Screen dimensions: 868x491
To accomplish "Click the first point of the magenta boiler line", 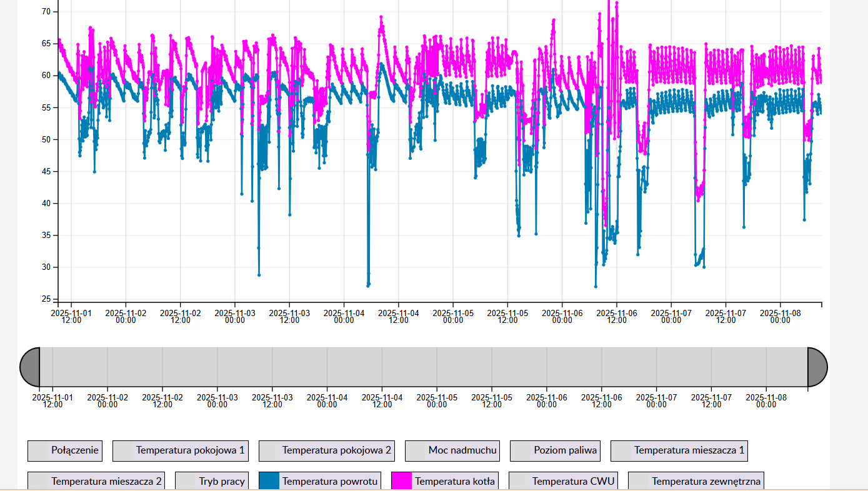I will 59,41.
